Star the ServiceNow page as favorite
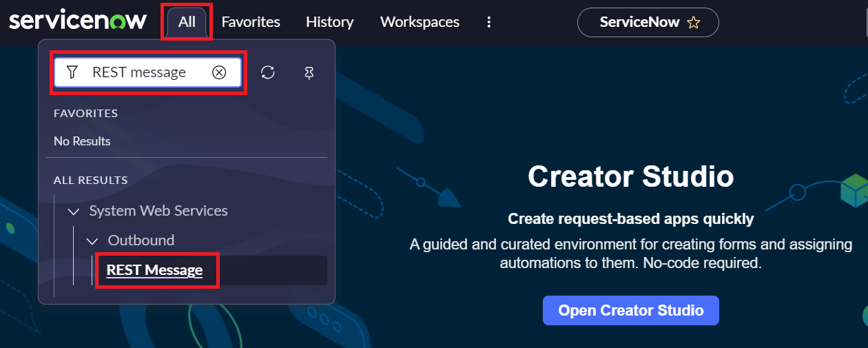This screenshot has height=348, width=868. coord(694,23)
